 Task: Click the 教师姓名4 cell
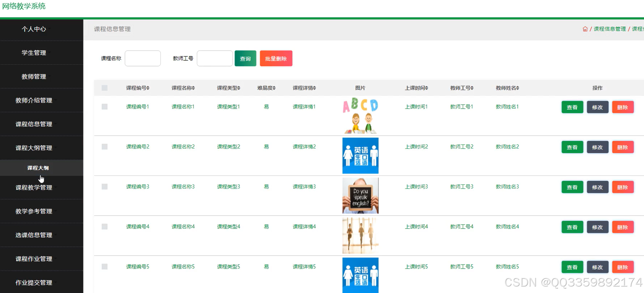(x=507, y=226)
